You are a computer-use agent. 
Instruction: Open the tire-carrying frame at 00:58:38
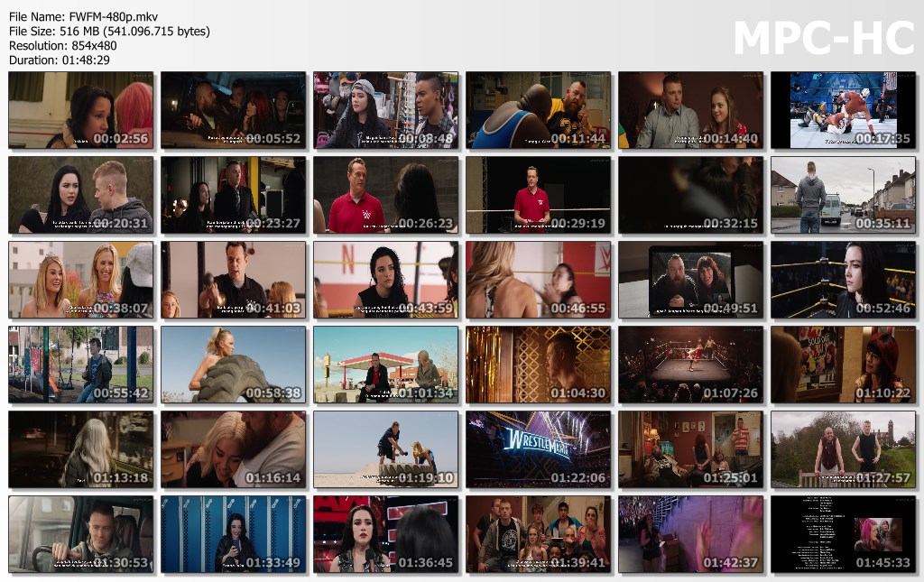tap(234, 365)
